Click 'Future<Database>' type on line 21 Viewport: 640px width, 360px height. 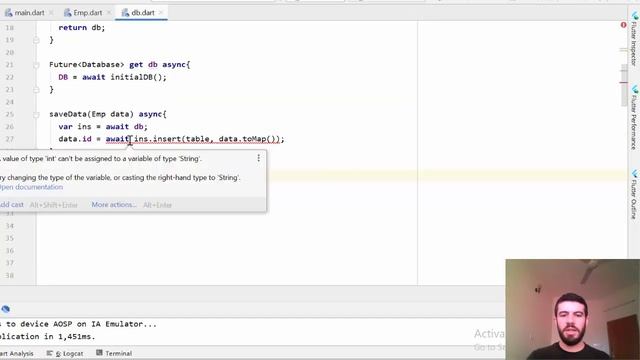pos(87,65)
